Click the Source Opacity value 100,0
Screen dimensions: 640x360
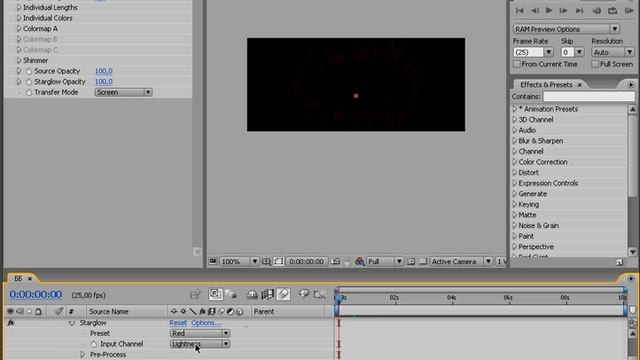click(x=104, y=71)
